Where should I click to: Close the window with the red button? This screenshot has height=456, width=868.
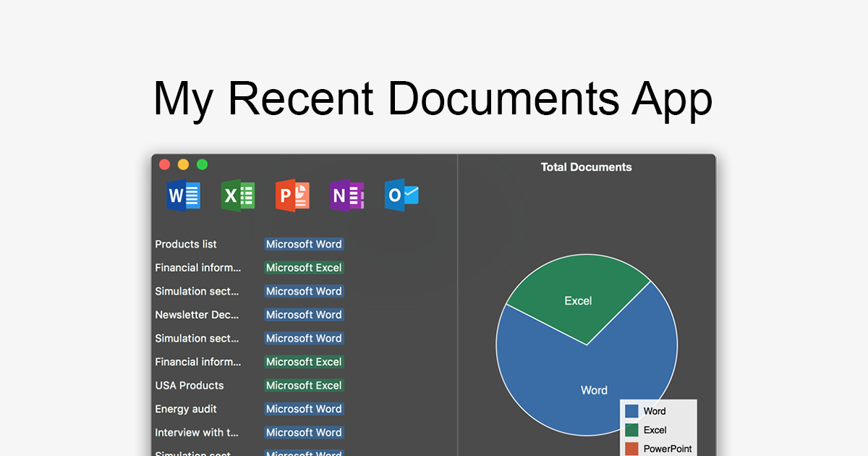coord(164,164)
